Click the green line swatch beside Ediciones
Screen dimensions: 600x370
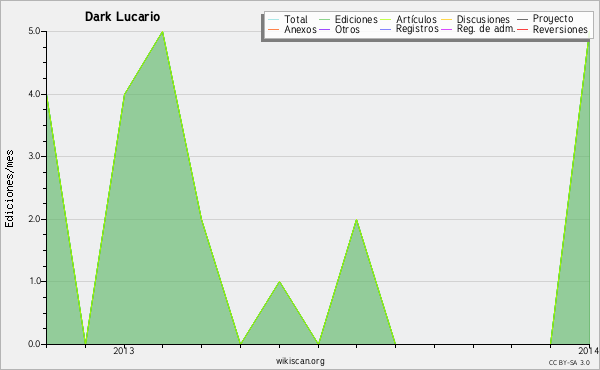(x=324, y=20)
